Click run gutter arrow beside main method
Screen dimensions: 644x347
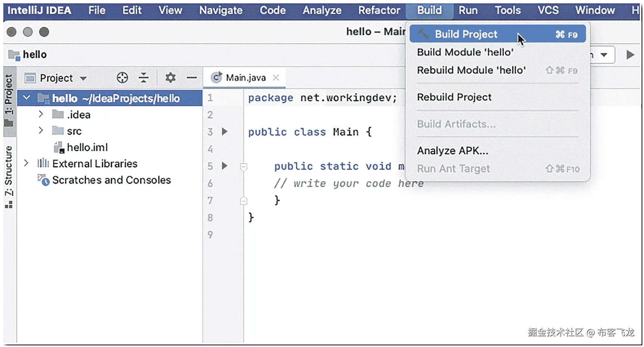click(x=224, y=166)
